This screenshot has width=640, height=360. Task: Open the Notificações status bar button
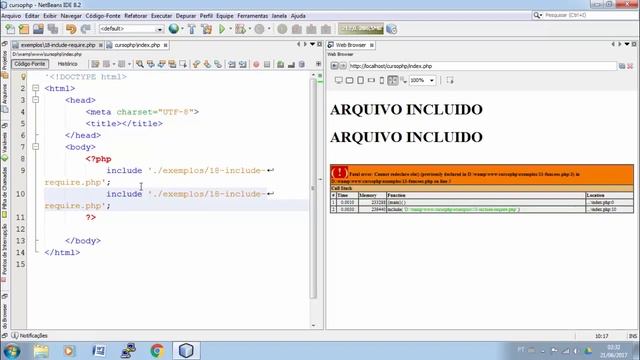[x=29, y=336]
